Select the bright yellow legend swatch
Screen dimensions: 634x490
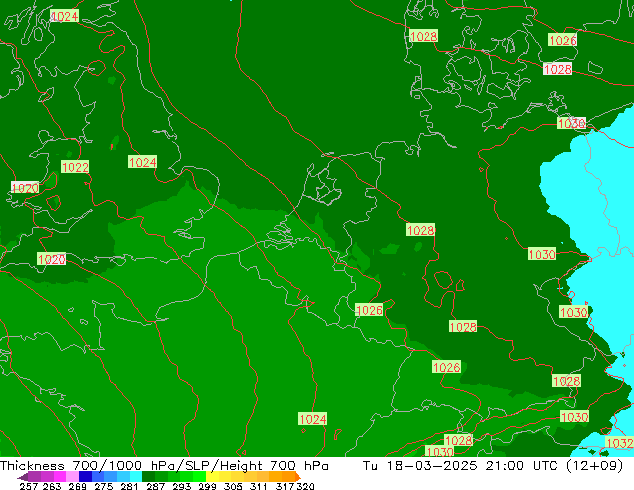click(x=212, y=476)
